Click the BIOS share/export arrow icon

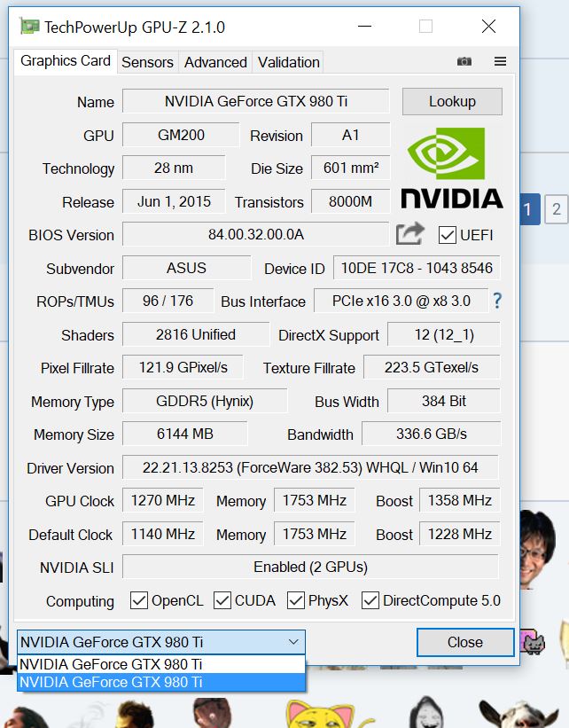coord(409,234)
